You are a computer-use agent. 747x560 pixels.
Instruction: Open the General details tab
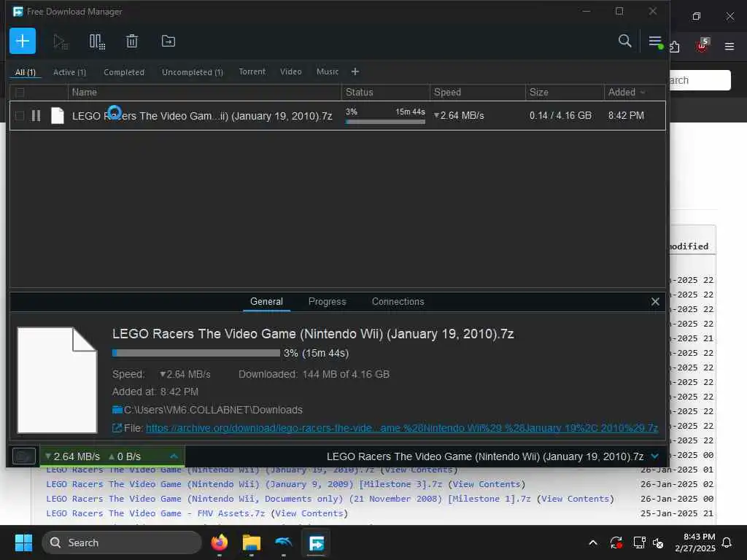click(266, 301)
